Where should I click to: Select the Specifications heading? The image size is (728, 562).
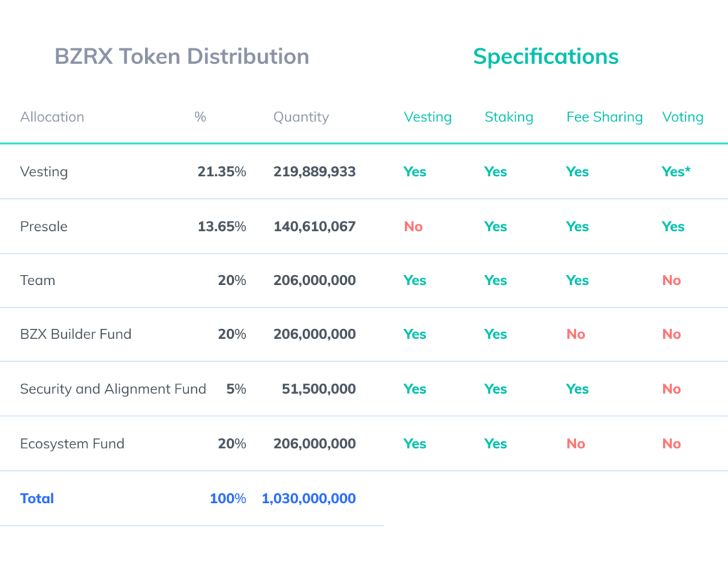pyautogui.click(x=545, y=57)
